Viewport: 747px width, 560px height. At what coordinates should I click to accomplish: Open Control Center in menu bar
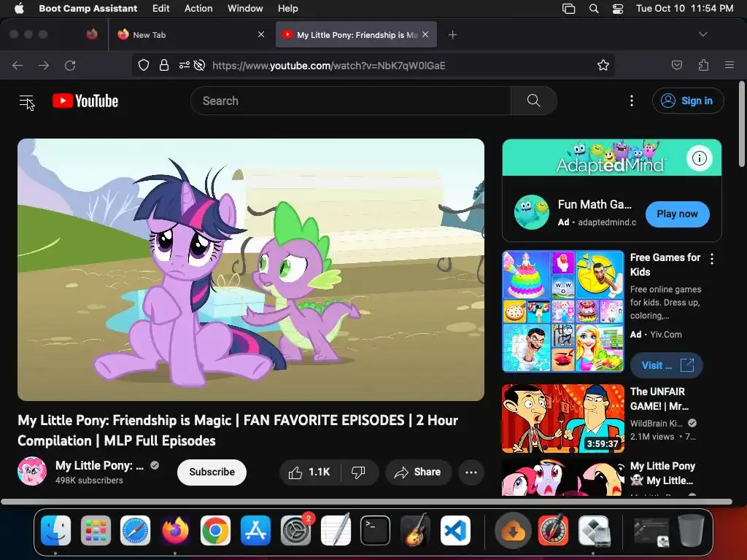[618, 9]
